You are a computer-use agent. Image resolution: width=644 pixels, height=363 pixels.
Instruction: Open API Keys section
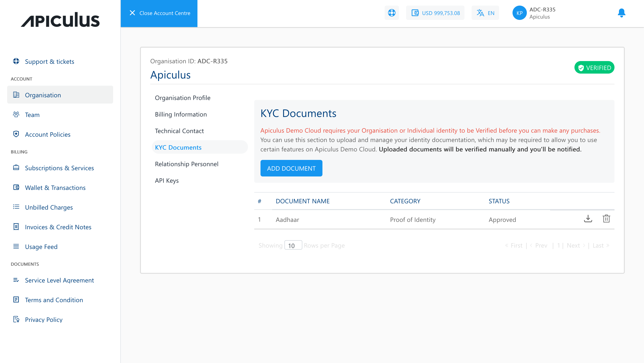click(167, 180)
